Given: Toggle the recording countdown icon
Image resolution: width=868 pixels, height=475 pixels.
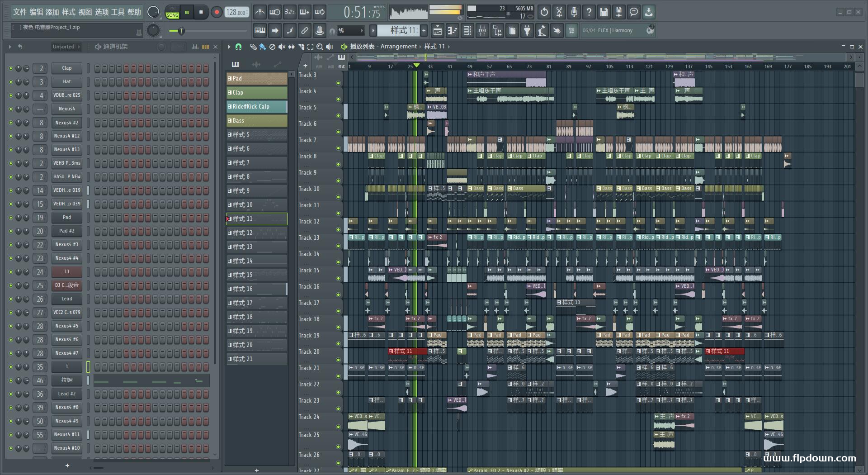Looking at the screenshot, I should tap(289, 12).
